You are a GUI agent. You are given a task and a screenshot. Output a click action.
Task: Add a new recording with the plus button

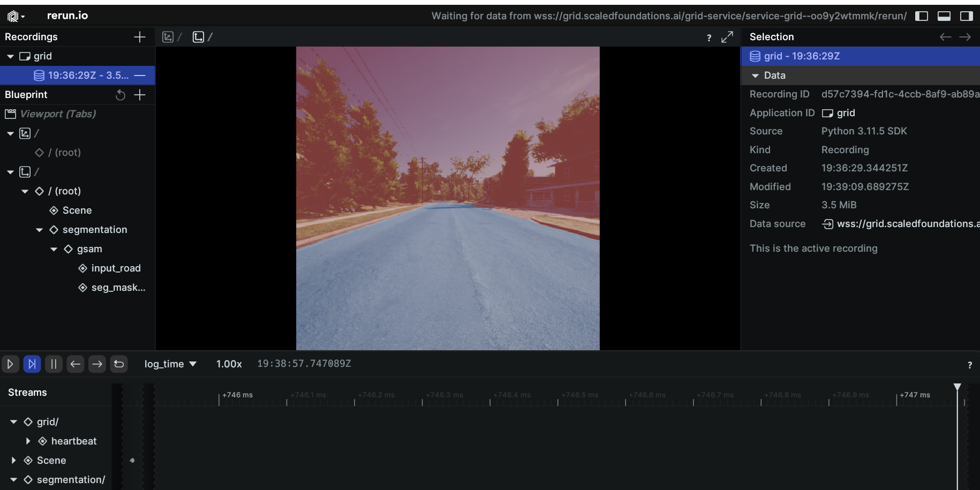pos(139,37)
